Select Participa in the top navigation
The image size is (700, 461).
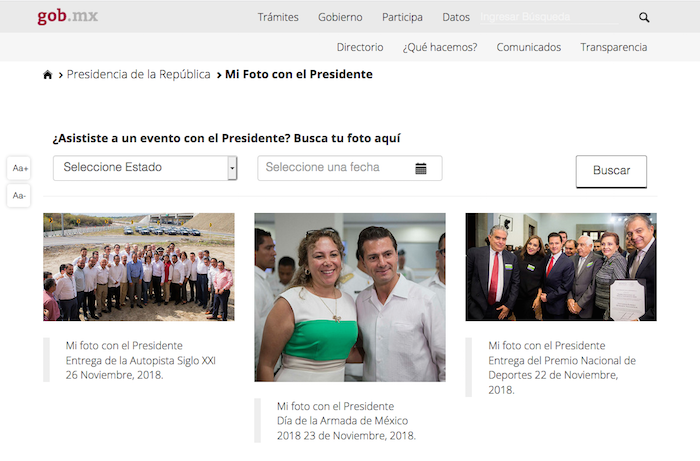pyautogui.click(x=402, y=17)
